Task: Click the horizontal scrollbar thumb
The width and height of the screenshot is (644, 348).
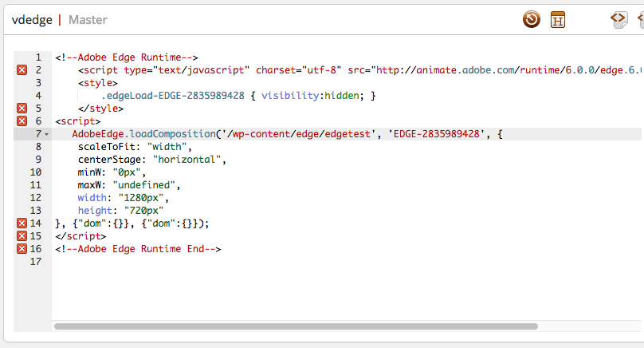Action: click(x=296, y=326)
